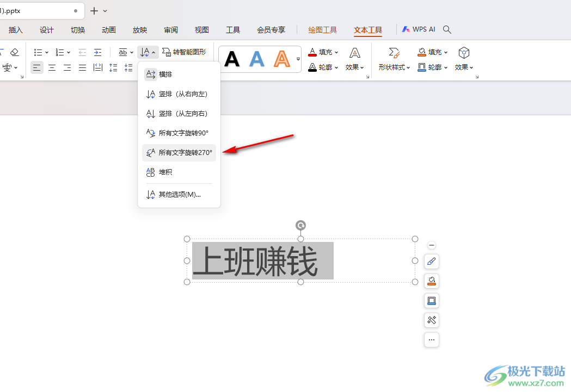Viewport: 571px width, 392px height.
Task: Open shape fill 填充 with paint bucket
Action: (x=433, y=52)
